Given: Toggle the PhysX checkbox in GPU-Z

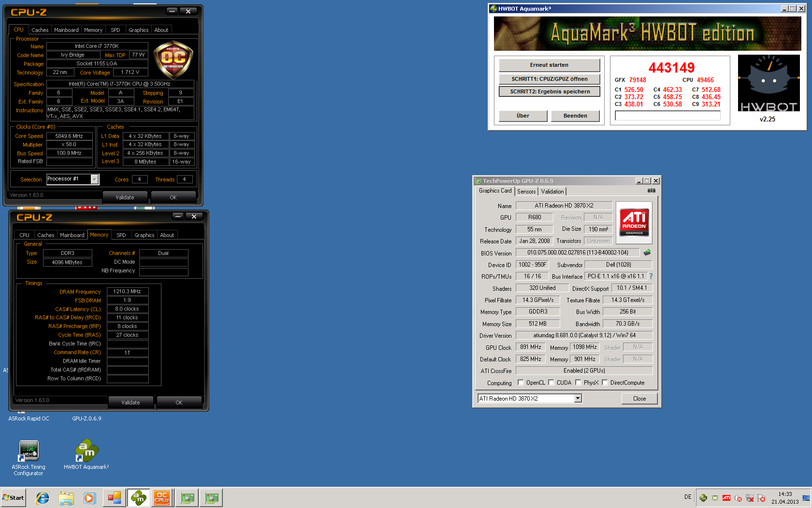Looking at the screenshot, I should point(578,382).
